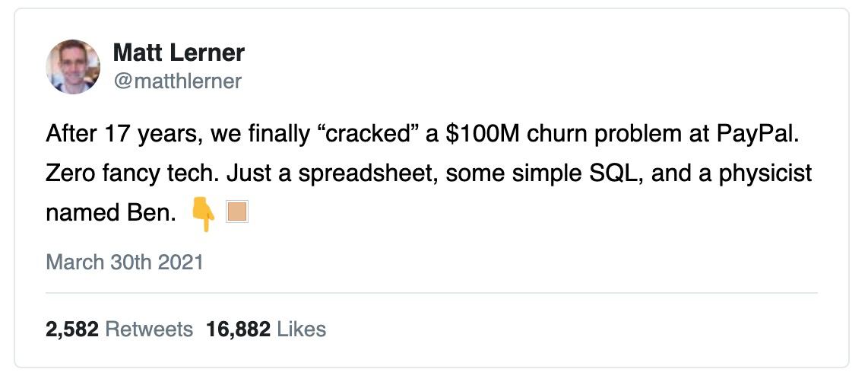Click the tan skin-tone square
868x385 pixels.
237,212
